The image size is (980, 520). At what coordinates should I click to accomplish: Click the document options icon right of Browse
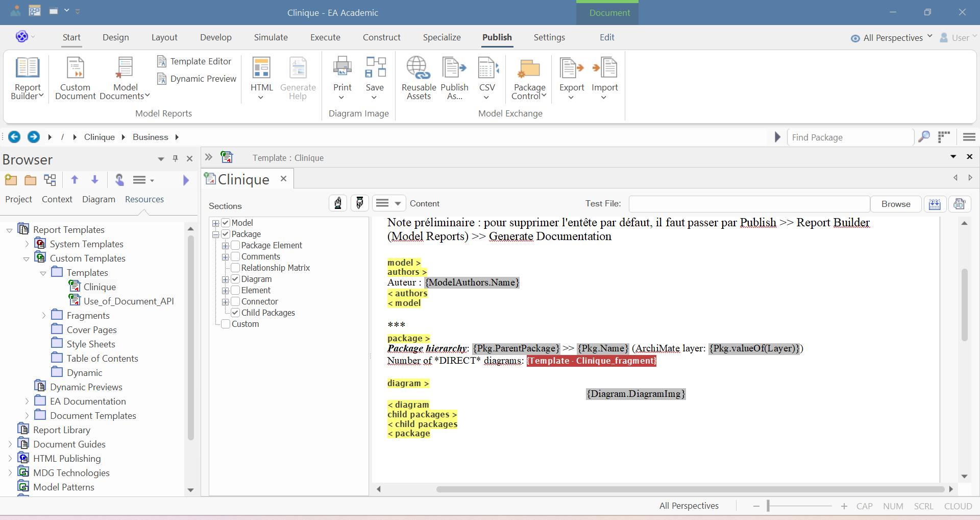(960, 204)
